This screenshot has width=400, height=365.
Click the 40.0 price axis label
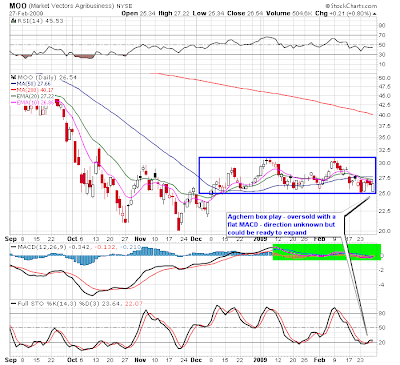point(384,115)
